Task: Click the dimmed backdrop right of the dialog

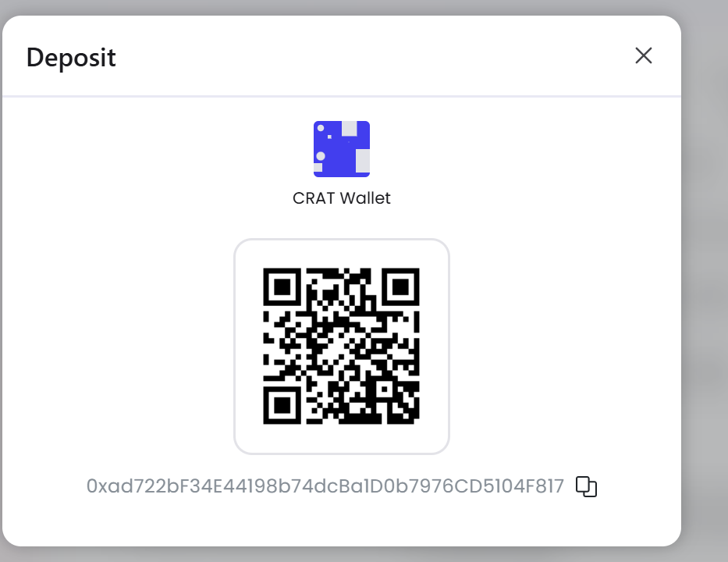Action: tap(705, 279)
